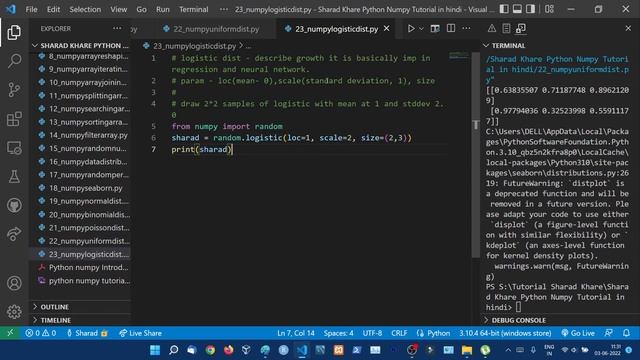Click Live Share in the status bar

tap(140, 333)
